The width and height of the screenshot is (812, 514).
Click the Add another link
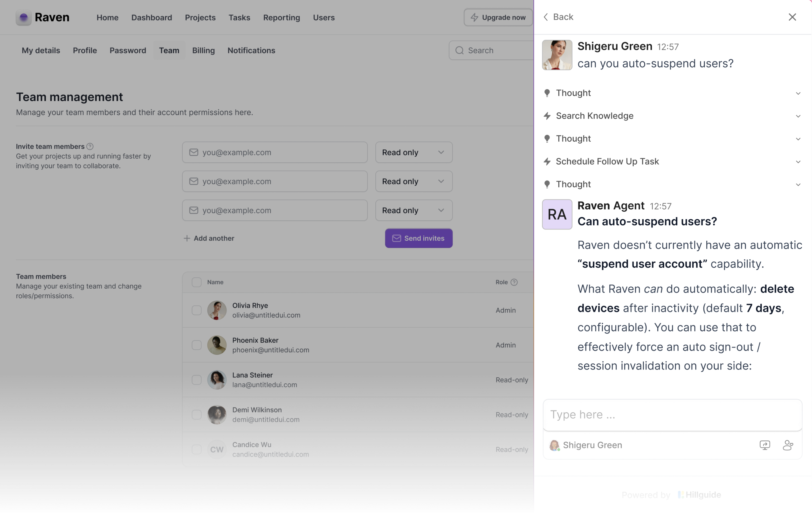209,238
